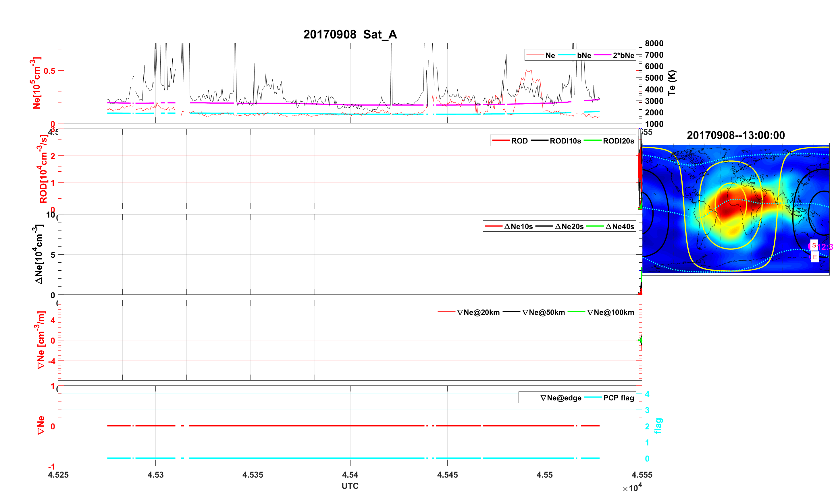Click the ∇Ne@50km legend entry
The width and height of the screenshot is (834, 504).
click(543, 312)
